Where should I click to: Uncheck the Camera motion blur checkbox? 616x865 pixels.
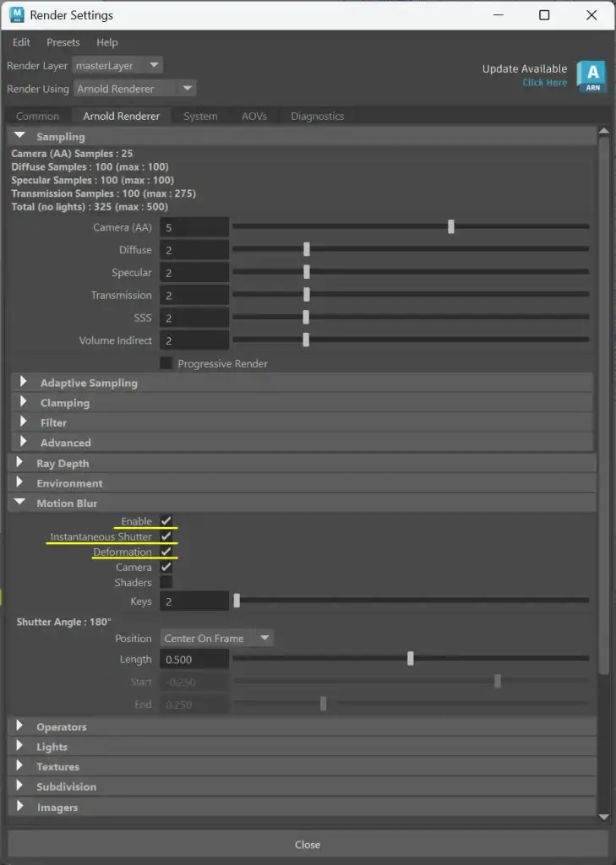(x=166, y=567)
